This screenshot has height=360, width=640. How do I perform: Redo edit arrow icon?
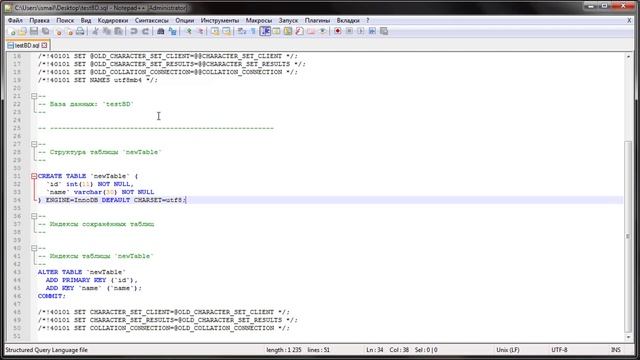[145, 31]
